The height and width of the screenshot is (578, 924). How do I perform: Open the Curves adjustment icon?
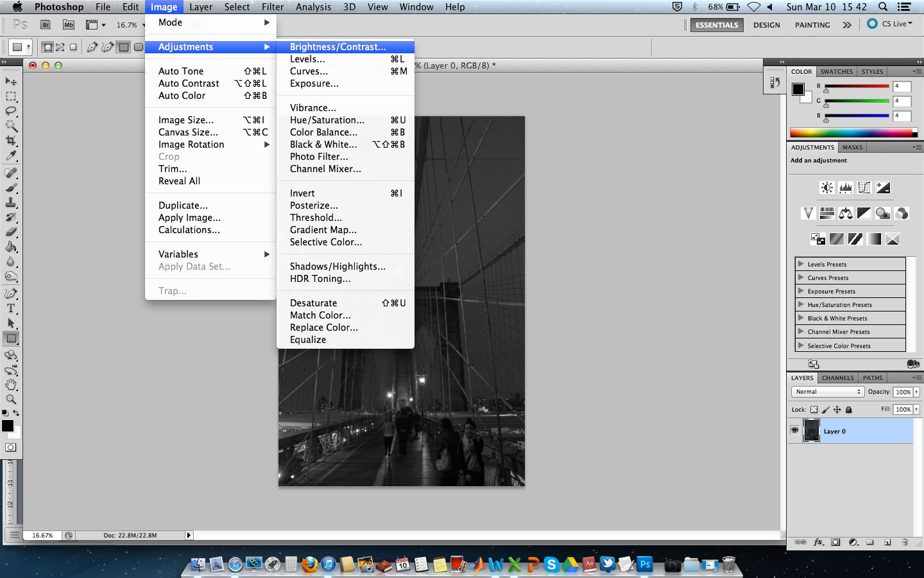[864, 188]
